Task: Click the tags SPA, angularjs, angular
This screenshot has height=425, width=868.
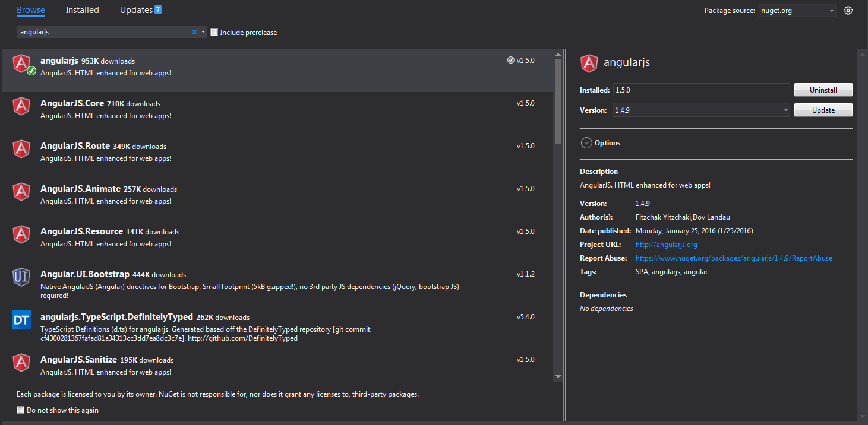Action: point(671,272)
